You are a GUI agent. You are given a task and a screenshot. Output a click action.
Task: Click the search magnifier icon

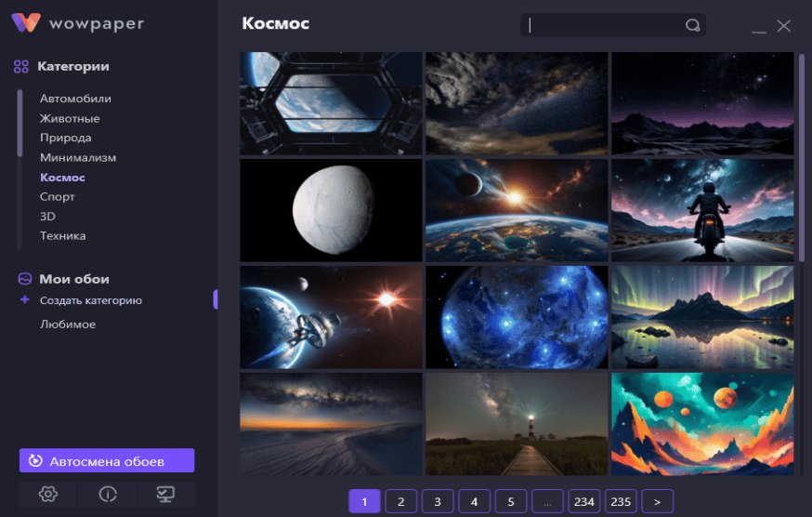pos(692,26)
